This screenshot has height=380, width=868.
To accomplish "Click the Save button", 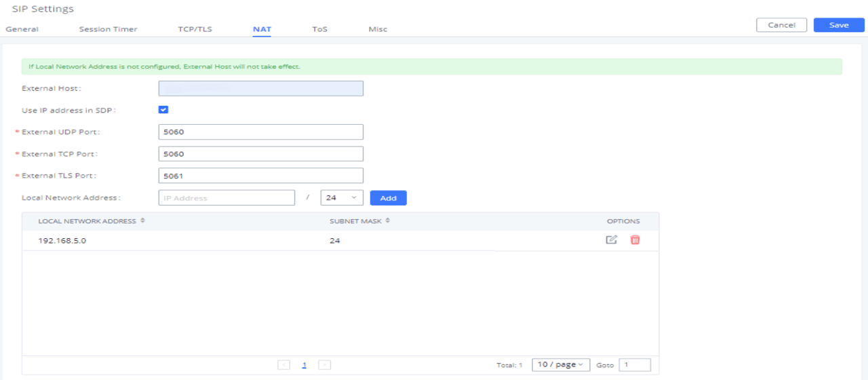I will coord(839,25).
